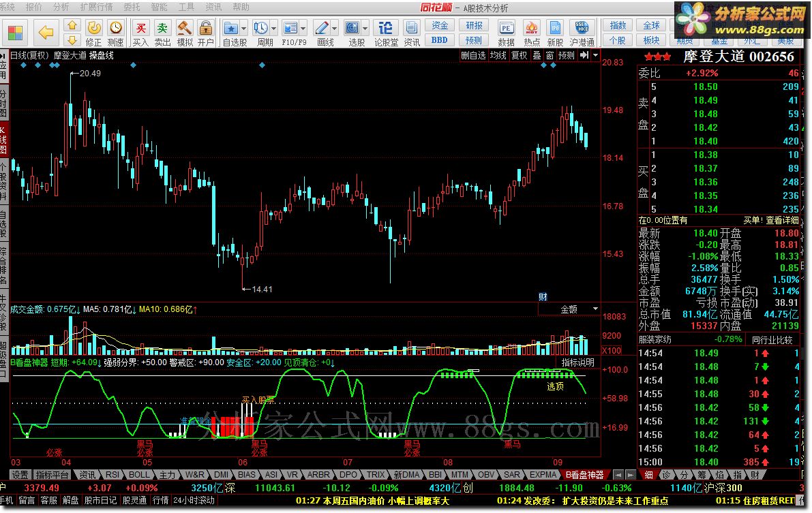Image resolution: width=812 pixels, height=513 pixels.
Task: Click the blue 财 marker on the chart
Action: [x=543, y=296]
